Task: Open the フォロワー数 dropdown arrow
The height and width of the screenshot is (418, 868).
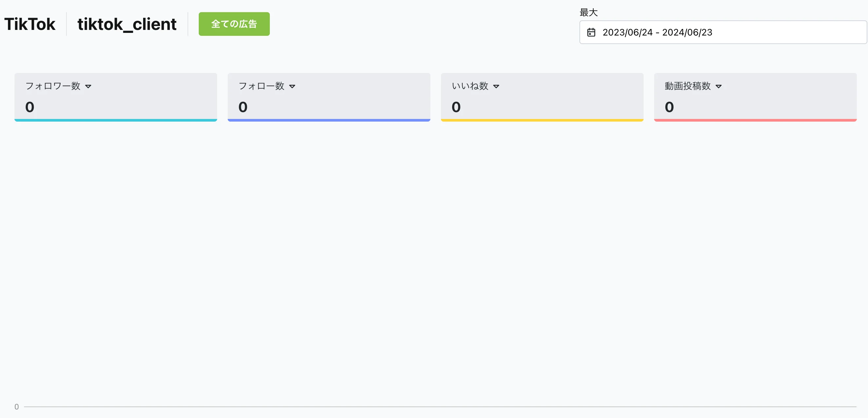Action: pos(88,86)
